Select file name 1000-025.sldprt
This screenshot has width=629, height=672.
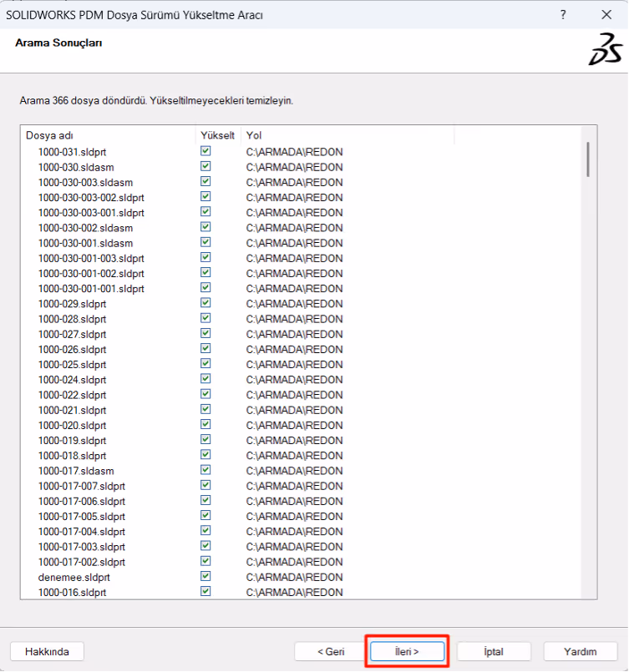pyautogui.click(x=72, y=365)
